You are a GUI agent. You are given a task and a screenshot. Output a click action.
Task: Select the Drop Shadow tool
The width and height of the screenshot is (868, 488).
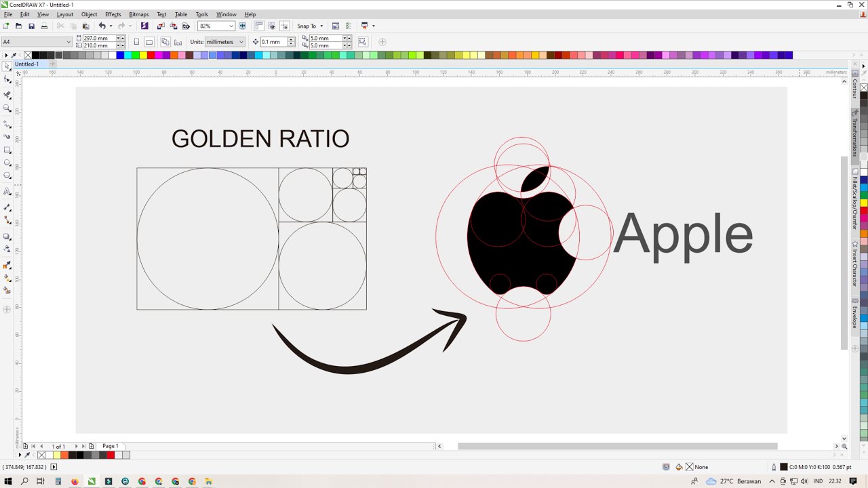7,237
